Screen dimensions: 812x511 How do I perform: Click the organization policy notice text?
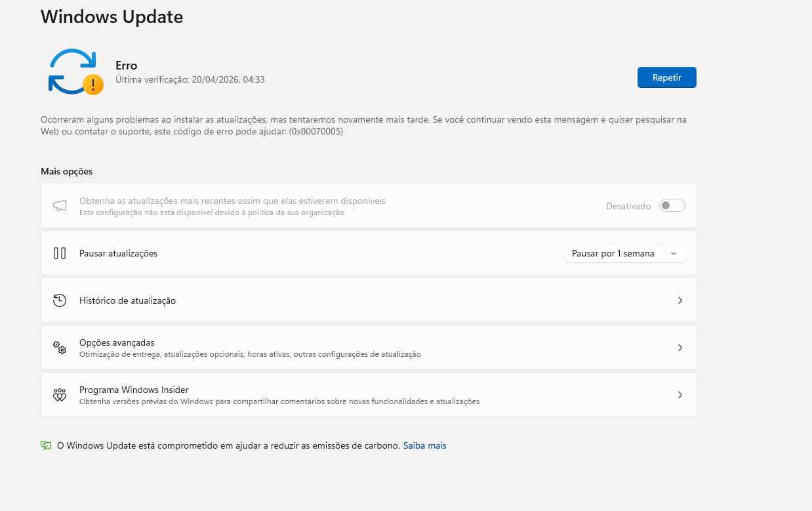tap(212, 213)
